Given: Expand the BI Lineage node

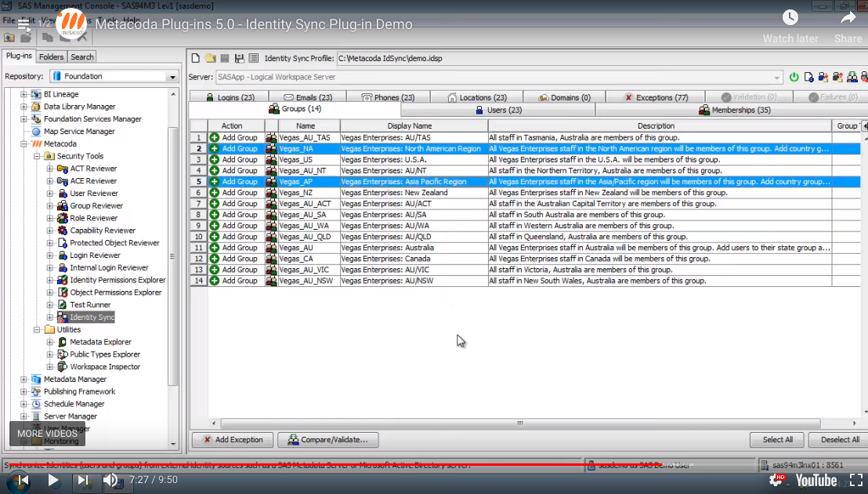Looking at the screenshot, I should pos(24,94).
